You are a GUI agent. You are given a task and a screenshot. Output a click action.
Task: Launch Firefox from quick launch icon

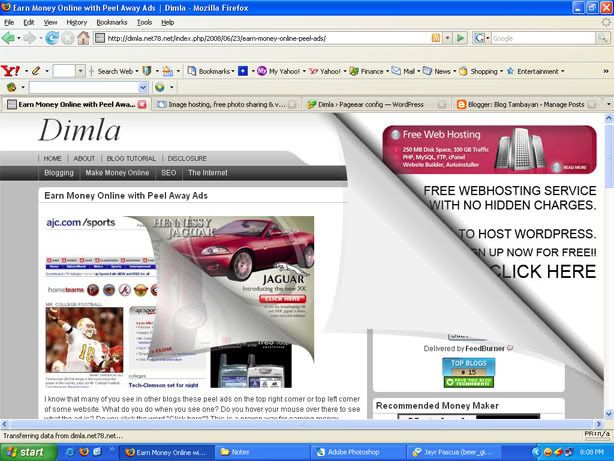[84, 452]
